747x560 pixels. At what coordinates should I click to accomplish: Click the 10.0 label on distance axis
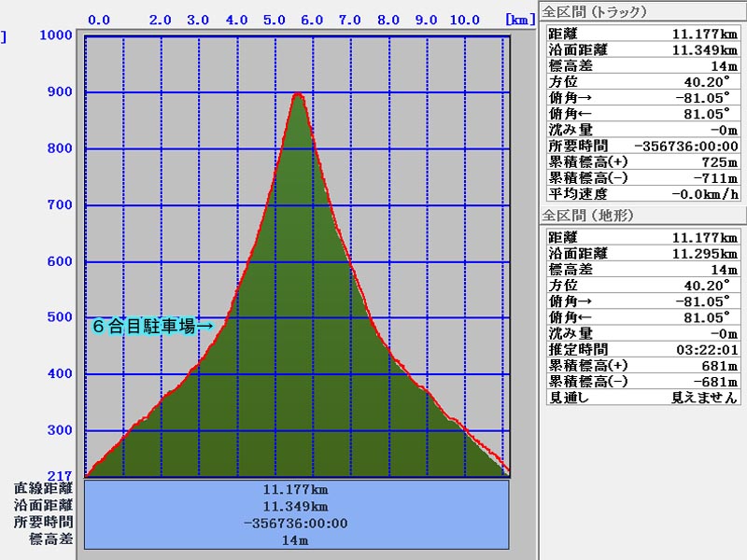click(464, 19)
